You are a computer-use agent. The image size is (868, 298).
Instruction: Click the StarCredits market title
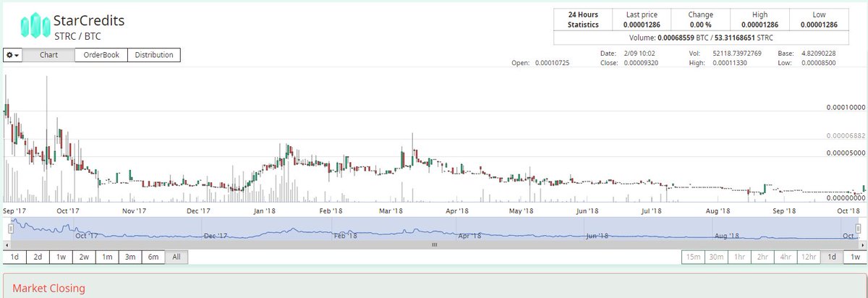[x=88, y=20]
